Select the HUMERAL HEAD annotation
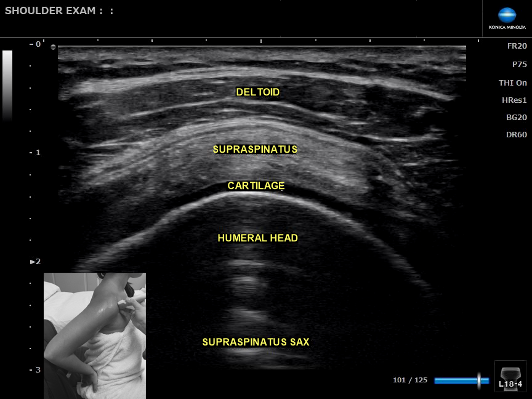The width and height of the screenshot is (532, 399). click(x=257, y=238)
